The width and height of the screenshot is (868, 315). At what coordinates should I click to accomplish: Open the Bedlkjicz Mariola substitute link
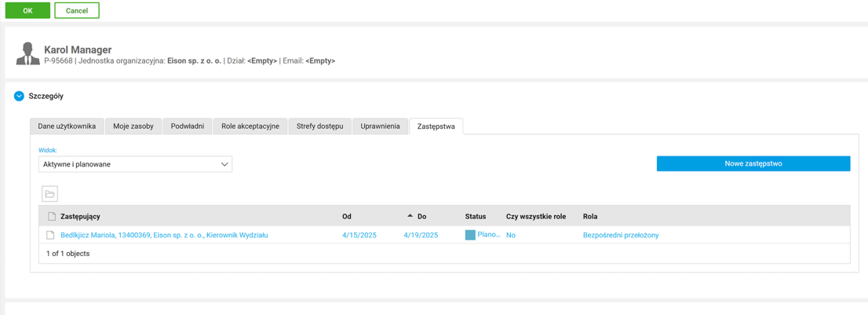click(x=164, y=235)
